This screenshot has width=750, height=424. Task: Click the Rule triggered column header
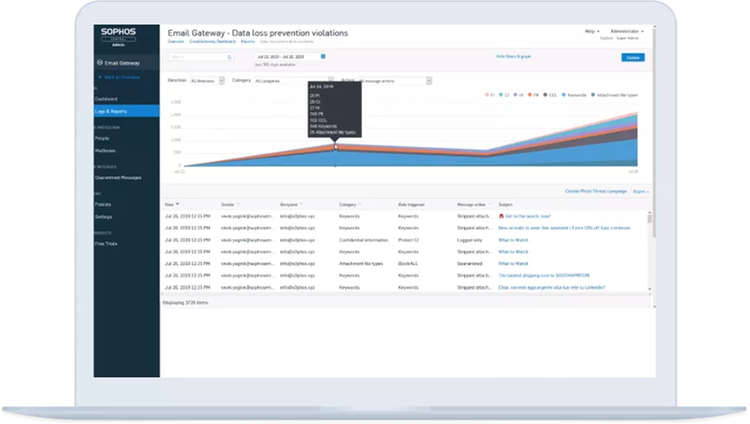click(x=411, y=204)
